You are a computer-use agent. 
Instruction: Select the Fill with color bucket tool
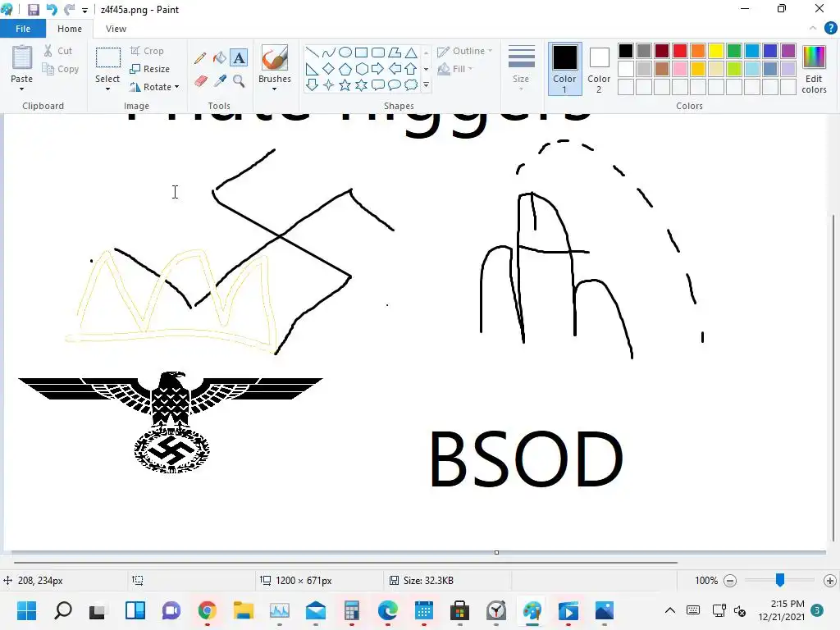(220, 58)
